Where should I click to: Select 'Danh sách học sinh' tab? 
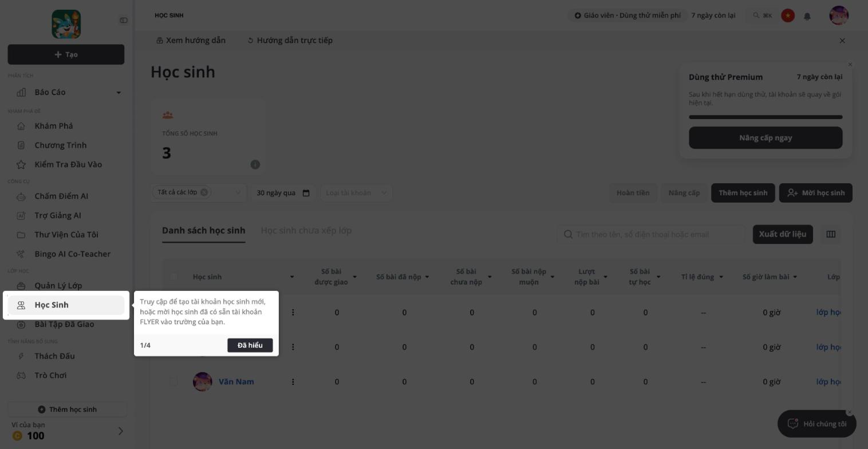204,231
